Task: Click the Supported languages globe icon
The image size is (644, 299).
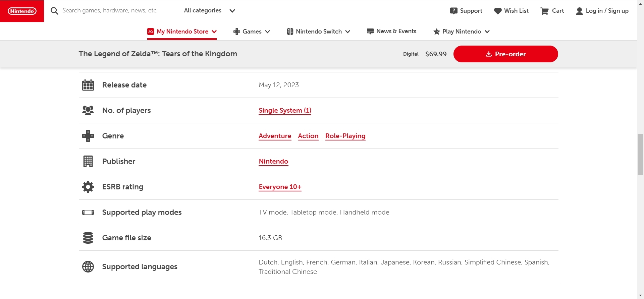Action: (88, 267)
